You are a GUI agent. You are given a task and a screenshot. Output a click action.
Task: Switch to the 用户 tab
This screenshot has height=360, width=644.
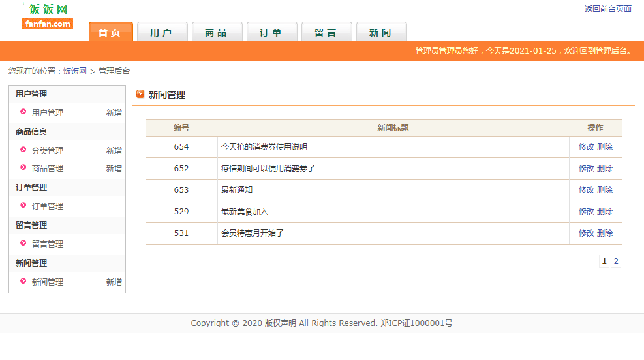pyautogui.click(x=162, y=31)
